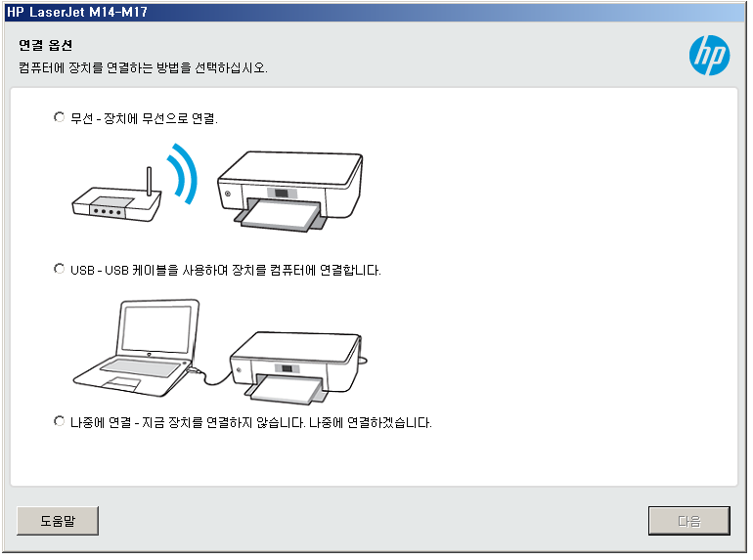Click the HP logo icon
753x560 pixels.
[x=709, y=55]
